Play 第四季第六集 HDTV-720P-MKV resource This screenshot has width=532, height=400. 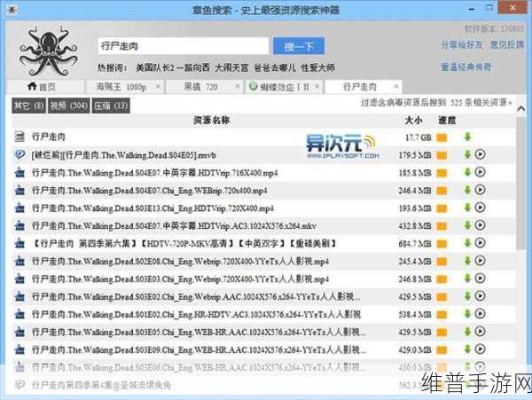[480, 243]
